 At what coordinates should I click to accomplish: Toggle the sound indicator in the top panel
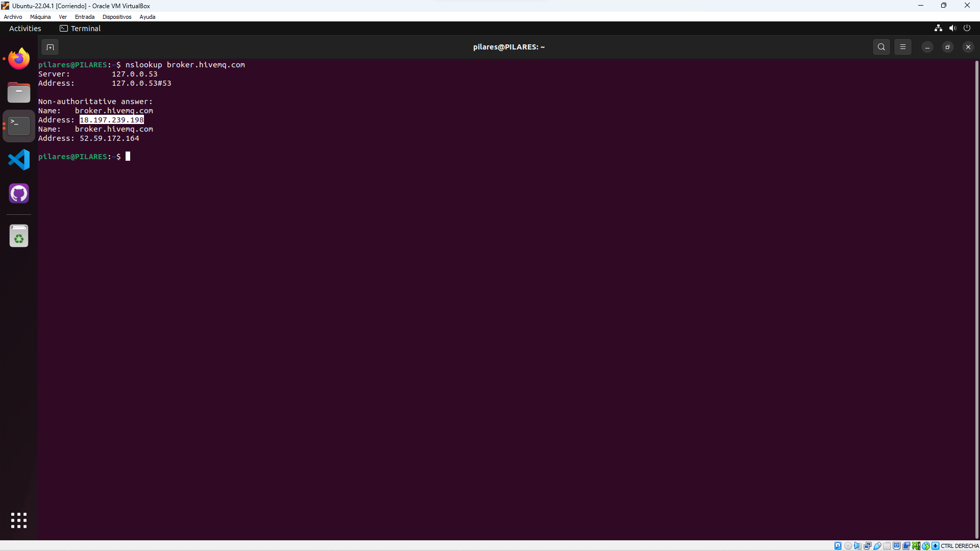tap(953, 28)
